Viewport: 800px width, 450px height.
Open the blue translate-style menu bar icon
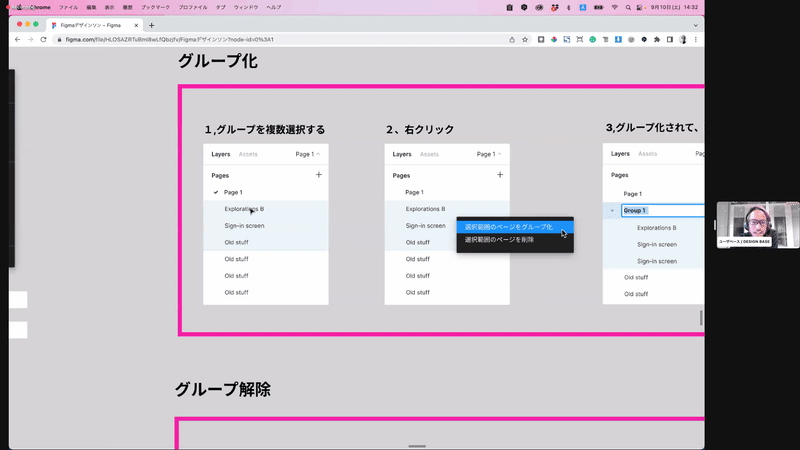tap(583, 7)
